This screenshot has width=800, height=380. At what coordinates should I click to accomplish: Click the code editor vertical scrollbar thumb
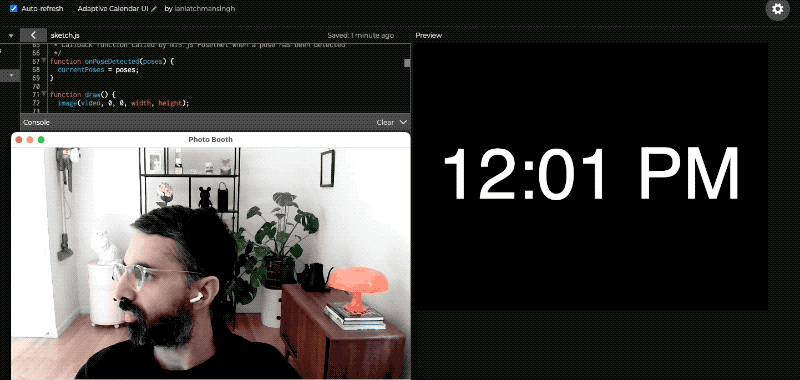[407, 63]
